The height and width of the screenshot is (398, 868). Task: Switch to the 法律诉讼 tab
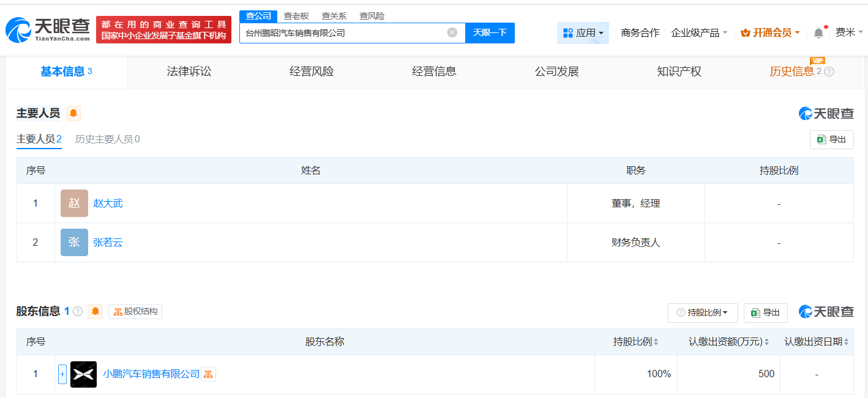point(188,72)
